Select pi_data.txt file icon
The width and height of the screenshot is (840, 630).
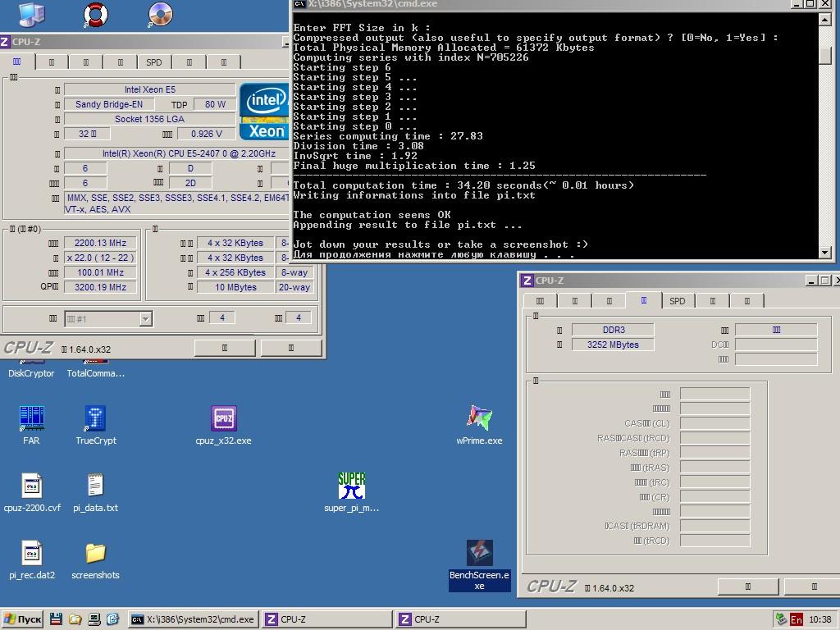(x=95, y=492)
